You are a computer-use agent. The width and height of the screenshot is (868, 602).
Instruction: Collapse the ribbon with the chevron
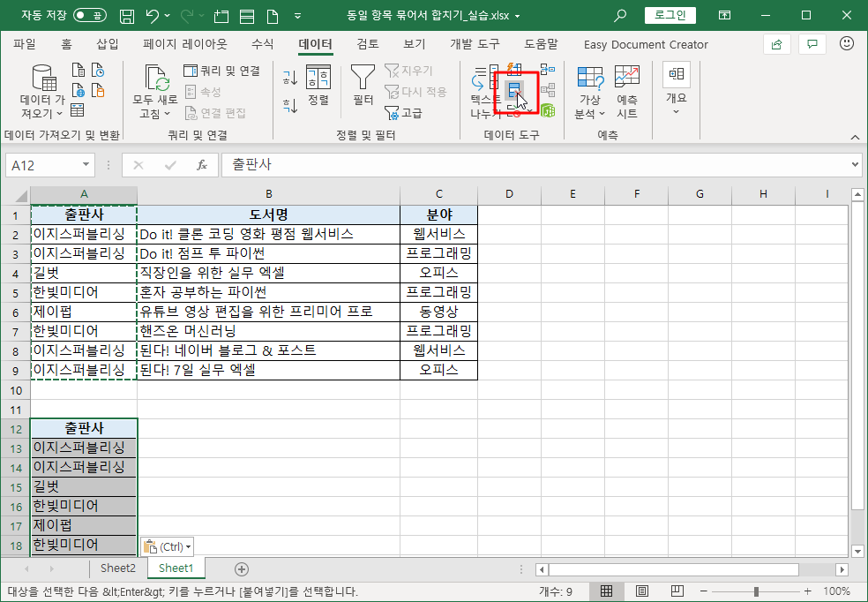pos(856,138)
